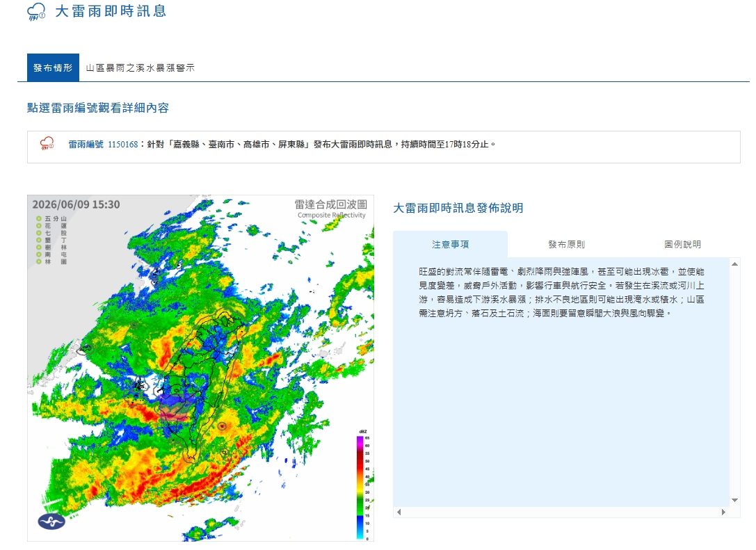Click the green dot beside 五分山

(x=38, y=219)
